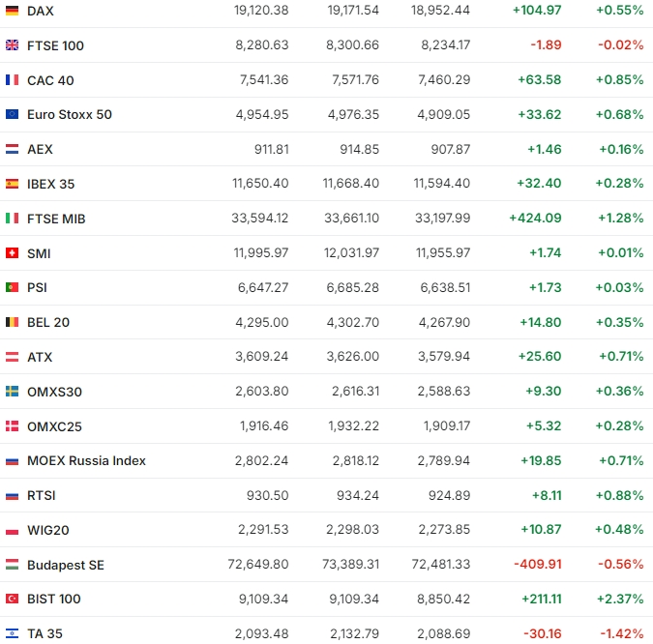Click the EU flag beside Euro Stoxx 50
653x644 pixels.
tap(12, 115)
